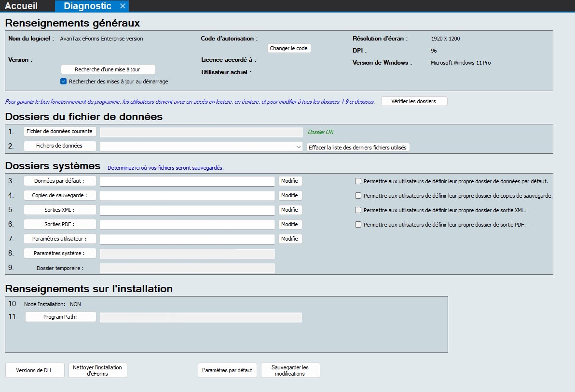The width and height of the screenshot is (575, 392).
Task: Click Sauvegarder les modifications button
Action: [290, 370]
